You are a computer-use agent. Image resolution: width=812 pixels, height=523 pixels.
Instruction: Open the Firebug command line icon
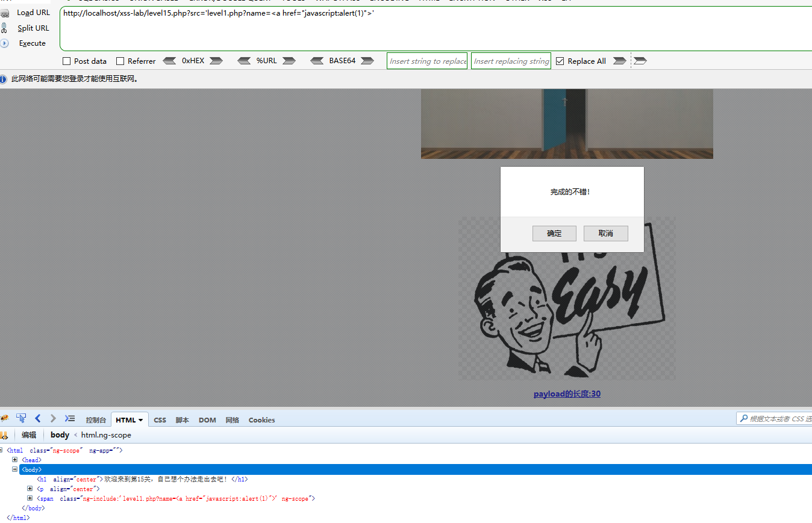70,418
